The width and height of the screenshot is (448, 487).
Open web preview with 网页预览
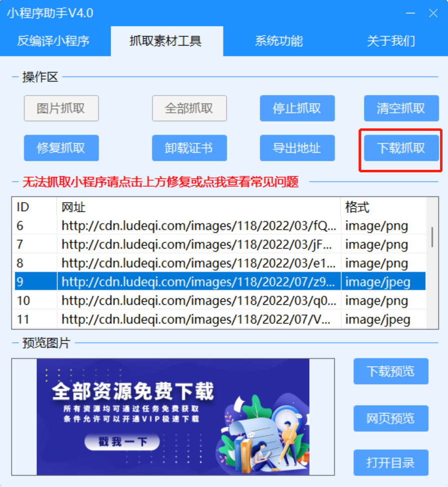click(x=391, y=419)
